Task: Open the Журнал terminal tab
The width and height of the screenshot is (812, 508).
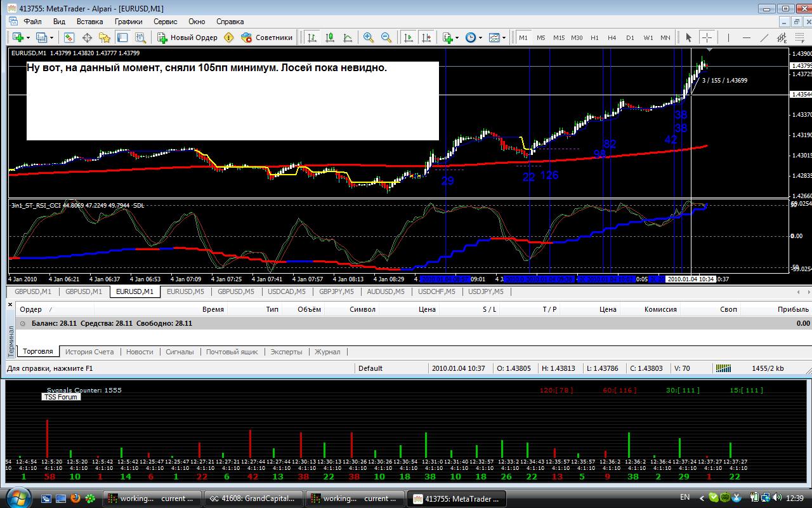Action: 327,352
